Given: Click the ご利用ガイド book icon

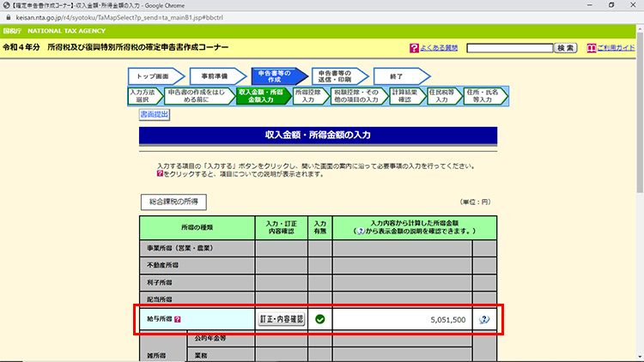Looking at the screenshot, I should (591, 48).
